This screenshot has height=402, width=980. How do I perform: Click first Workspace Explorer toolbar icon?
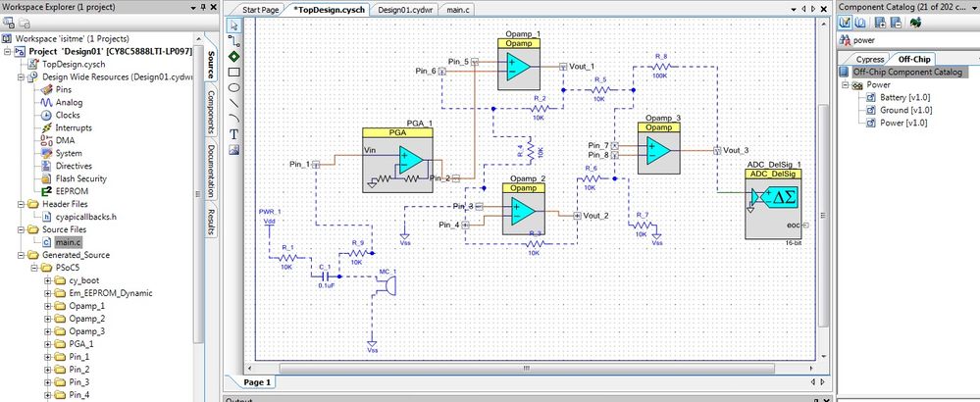(9, 24)
